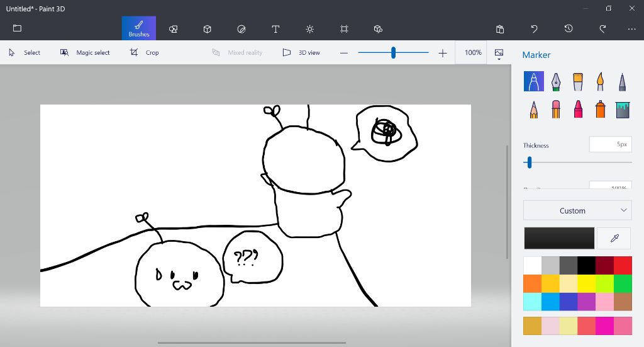
Task: Open the view options image dropdown
Action: (499, 54)
